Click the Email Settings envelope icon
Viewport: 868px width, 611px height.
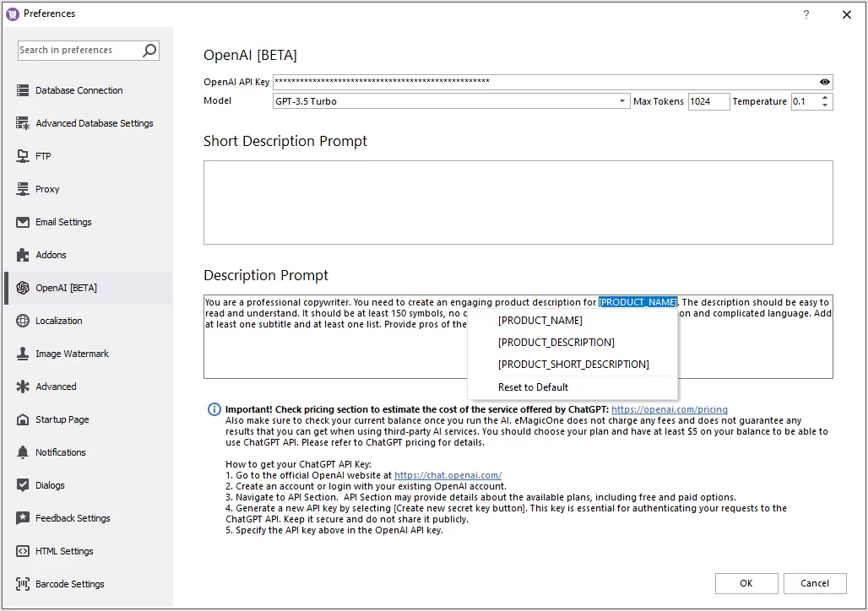[x=23, y=222]
